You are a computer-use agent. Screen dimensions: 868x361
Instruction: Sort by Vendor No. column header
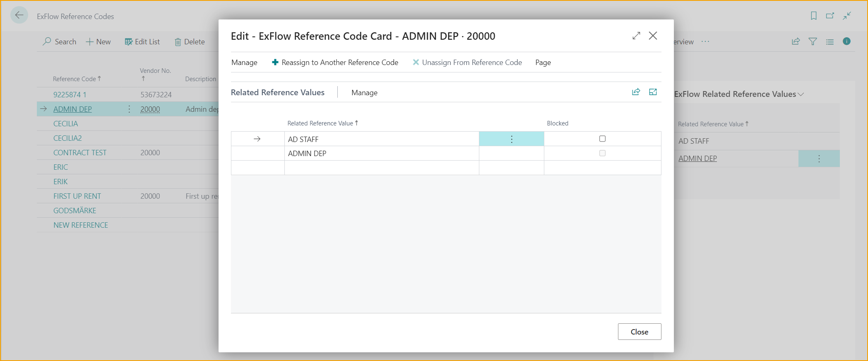point(155,74)
